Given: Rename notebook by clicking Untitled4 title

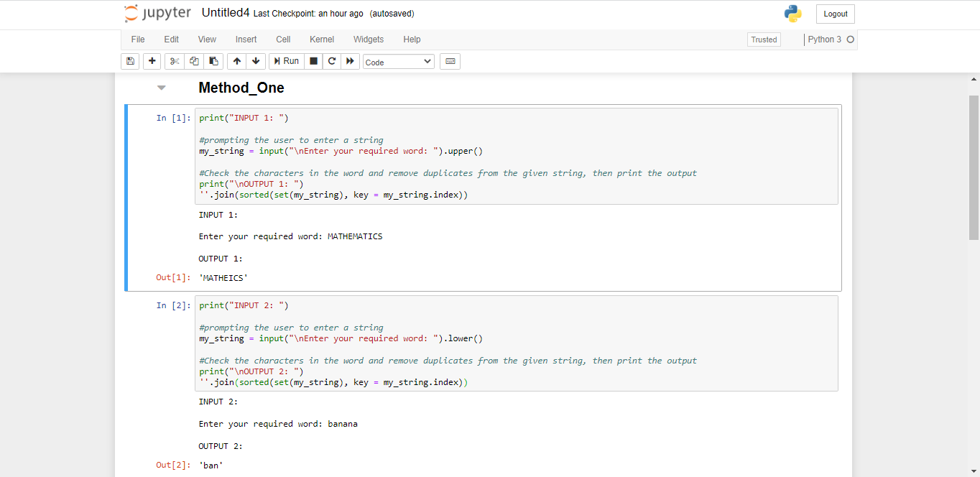Looking at the screenshot, I should 225,13.
